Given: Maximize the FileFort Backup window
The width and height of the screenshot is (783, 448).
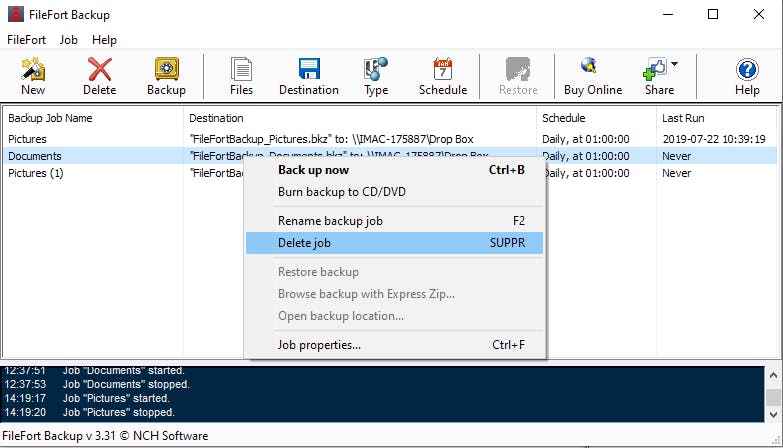Looking at the screenshot, I should pyautogui.click(x=713, y=14).
